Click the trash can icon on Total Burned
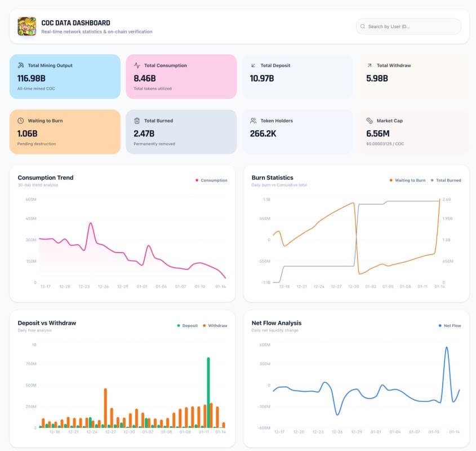 pyautogui.click(x=137, y=121)
